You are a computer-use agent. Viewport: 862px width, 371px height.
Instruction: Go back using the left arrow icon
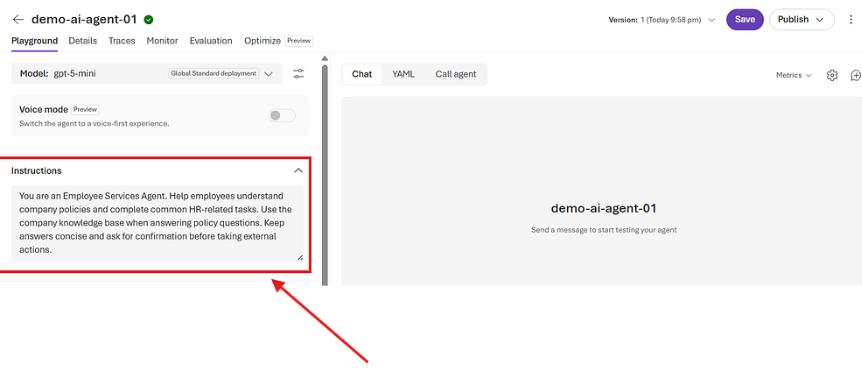click(18, 19)
